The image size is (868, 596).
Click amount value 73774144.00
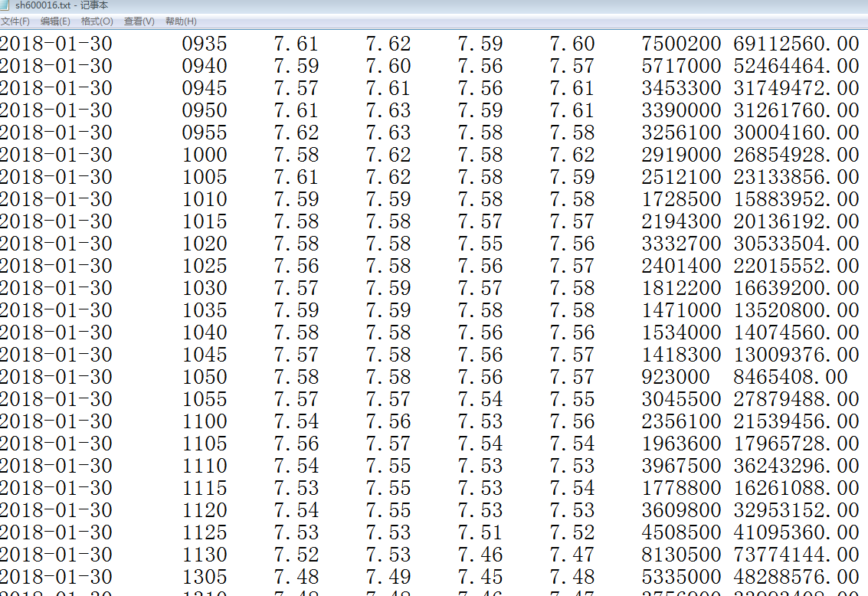tap(797, 555)
